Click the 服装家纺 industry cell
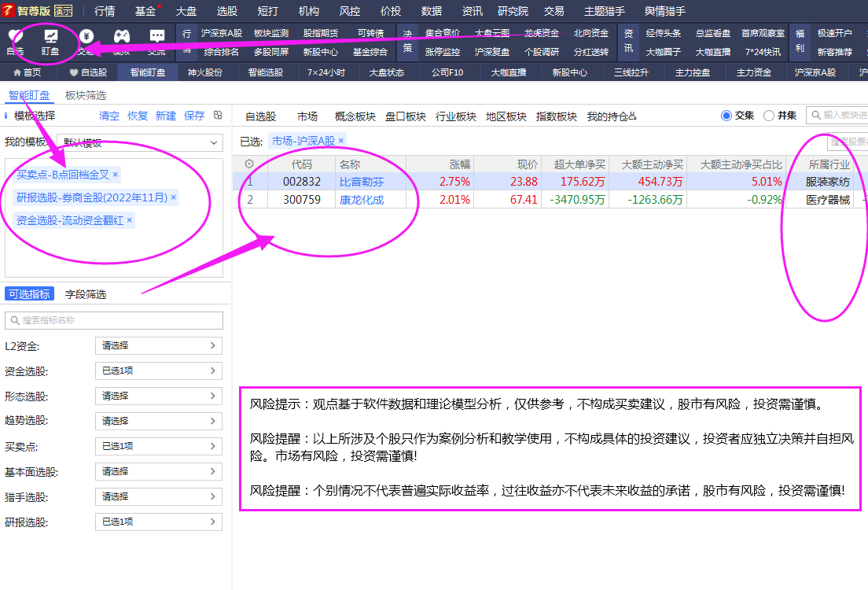 click(828, 182)
